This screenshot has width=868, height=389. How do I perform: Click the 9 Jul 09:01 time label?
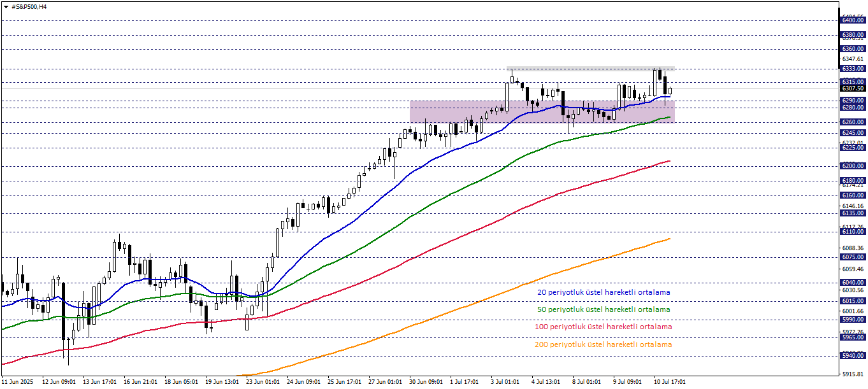pos(628,382)
